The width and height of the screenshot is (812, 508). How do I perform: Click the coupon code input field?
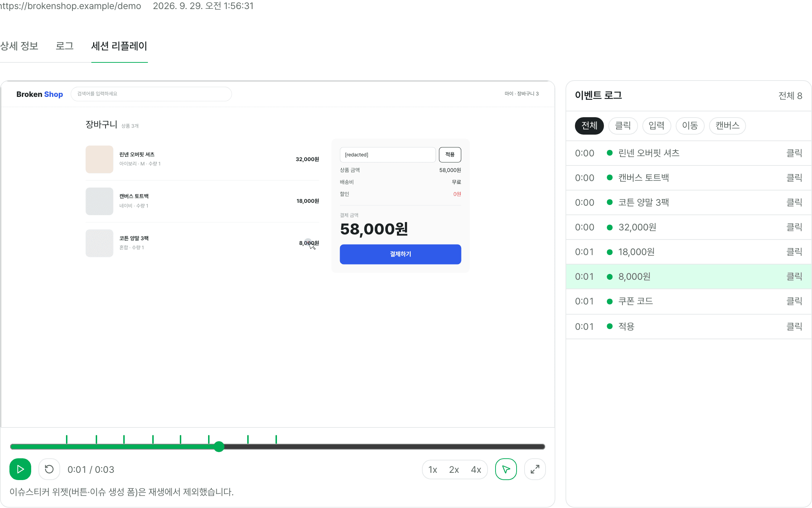(388, 155)
